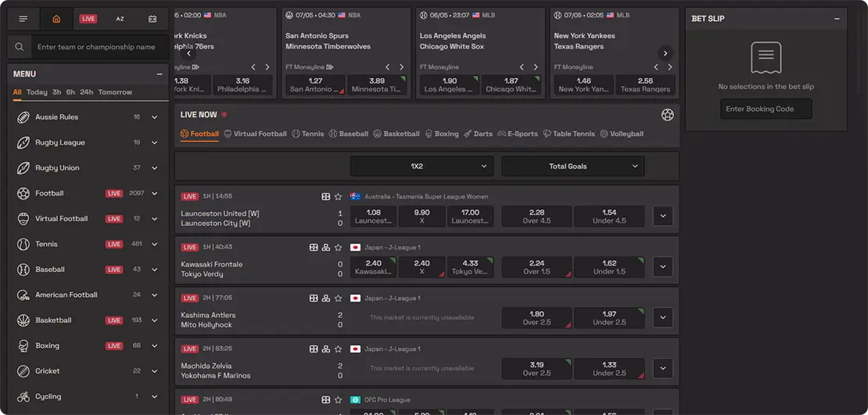
Task: Open the calendar icon in top bar
Action: (152, 19)
